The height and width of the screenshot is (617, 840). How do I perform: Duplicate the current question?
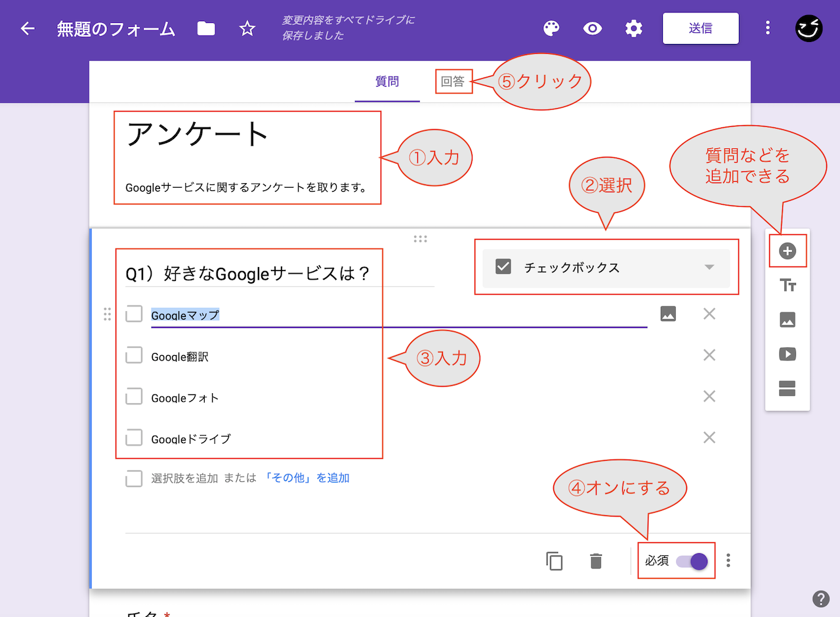[555, 561]
